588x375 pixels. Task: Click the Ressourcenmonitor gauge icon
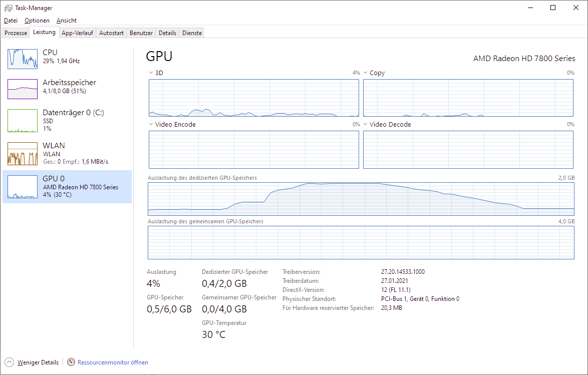[71, 362]
